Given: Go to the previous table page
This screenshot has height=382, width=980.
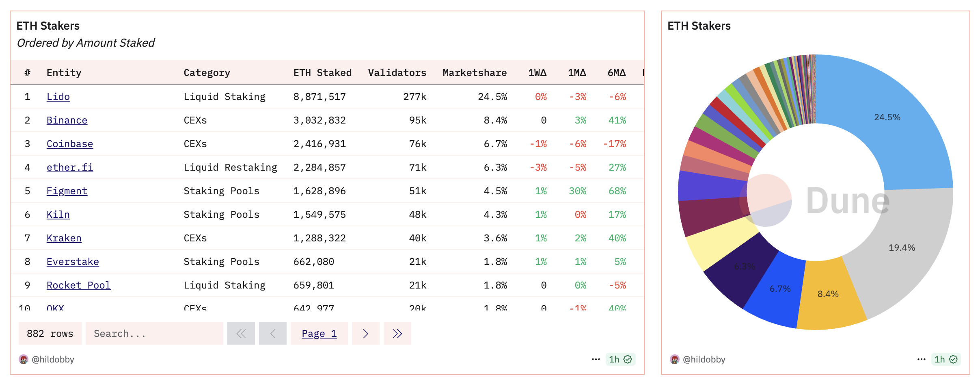Looking at the screenshot, I should (272, 333).
